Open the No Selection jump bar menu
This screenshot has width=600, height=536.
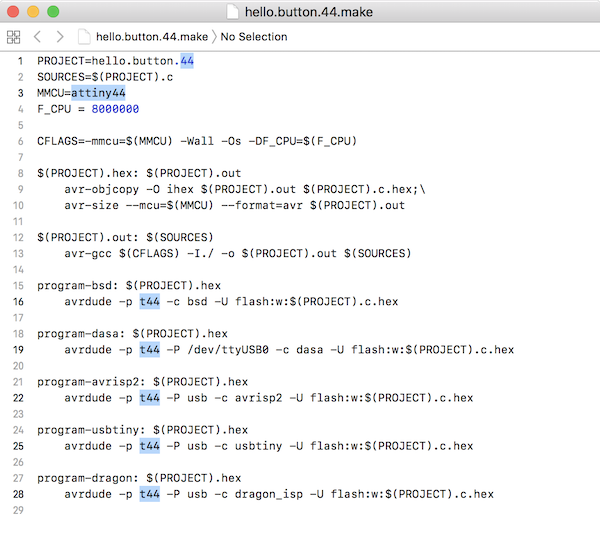pos(254,37)
